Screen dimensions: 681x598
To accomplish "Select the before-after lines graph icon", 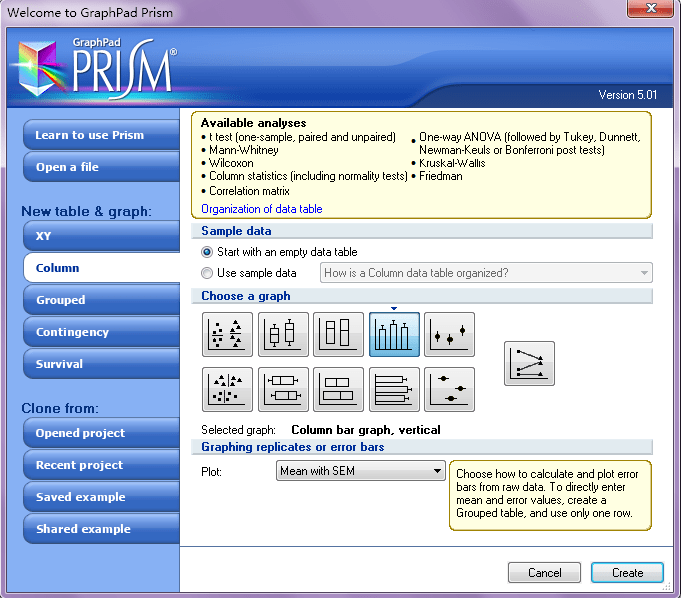I will (x=529, y=363).
